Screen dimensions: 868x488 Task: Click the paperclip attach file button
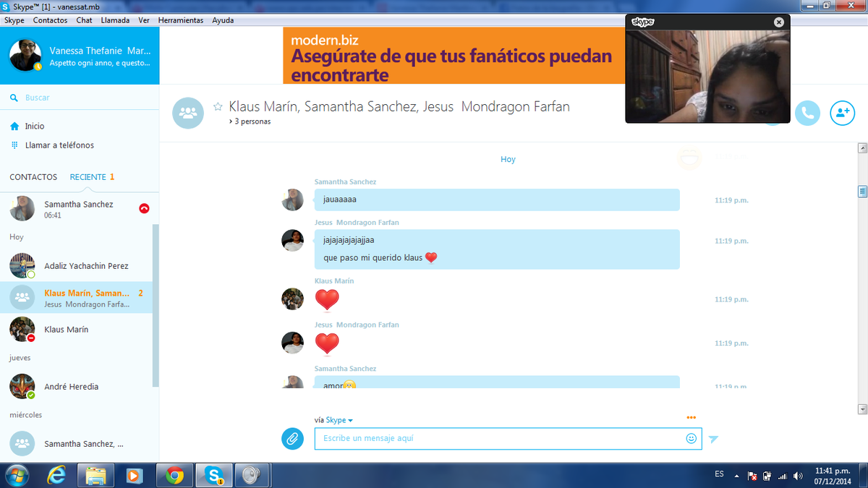pyautogui.click(x=292, y=438)
